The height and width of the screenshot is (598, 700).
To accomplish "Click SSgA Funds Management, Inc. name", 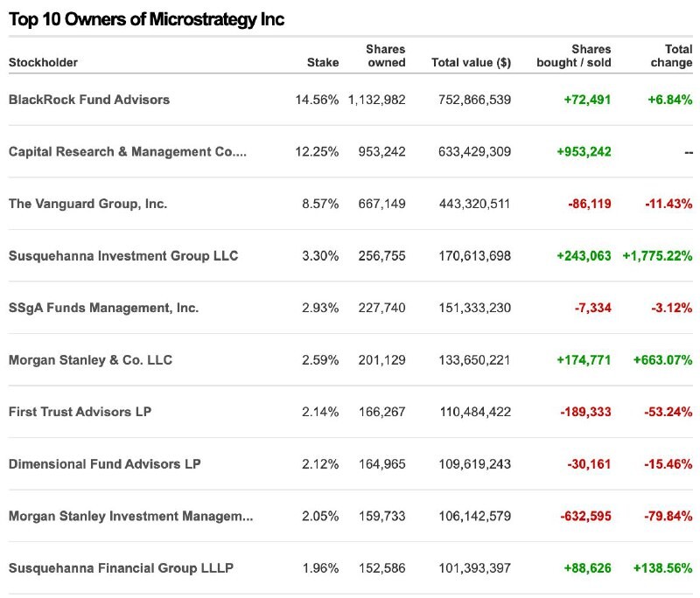I will pyautogui.click(x=103, y=308).
